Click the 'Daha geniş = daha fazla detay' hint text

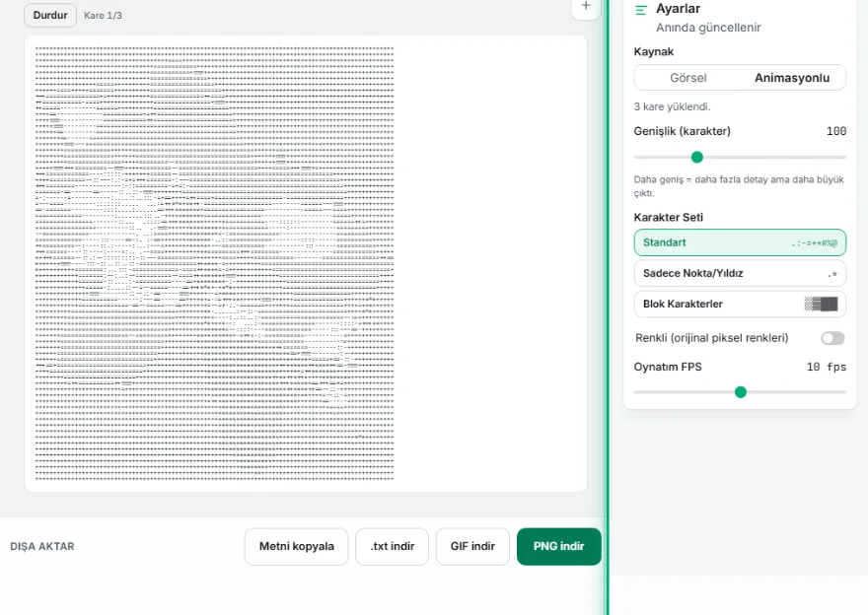coord(739,186)
